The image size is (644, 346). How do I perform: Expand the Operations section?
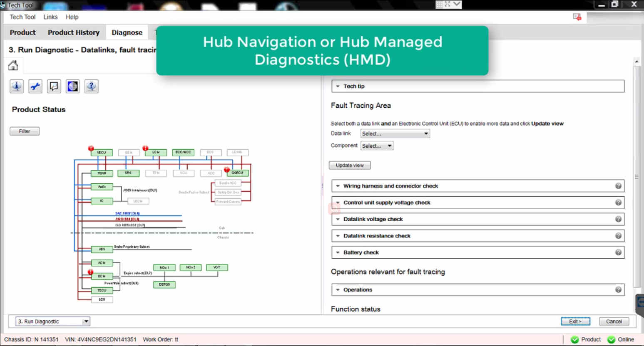tap(478, 290)
